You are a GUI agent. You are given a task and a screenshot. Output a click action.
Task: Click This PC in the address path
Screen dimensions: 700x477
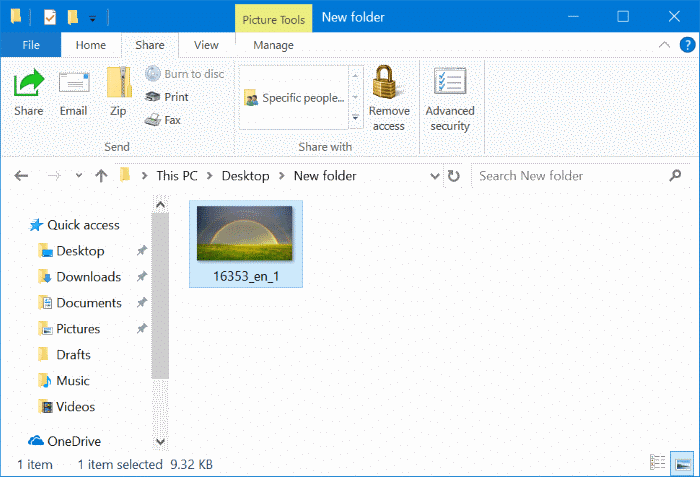coord(177,176)
